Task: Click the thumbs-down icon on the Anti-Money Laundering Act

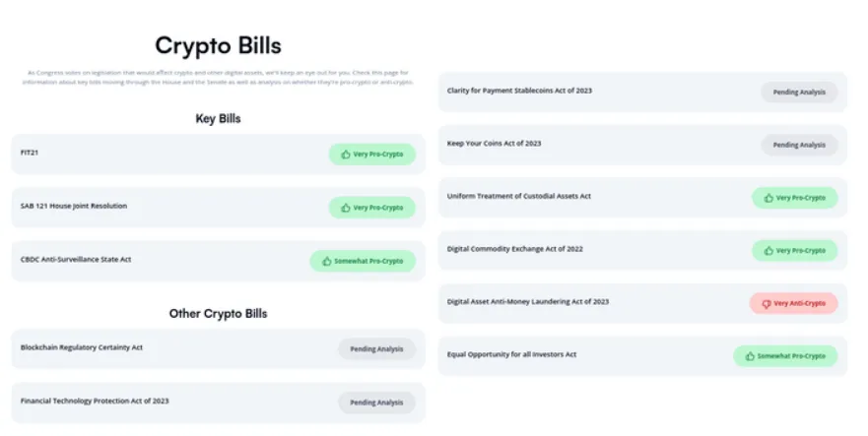Action: [x=767, y=304]
